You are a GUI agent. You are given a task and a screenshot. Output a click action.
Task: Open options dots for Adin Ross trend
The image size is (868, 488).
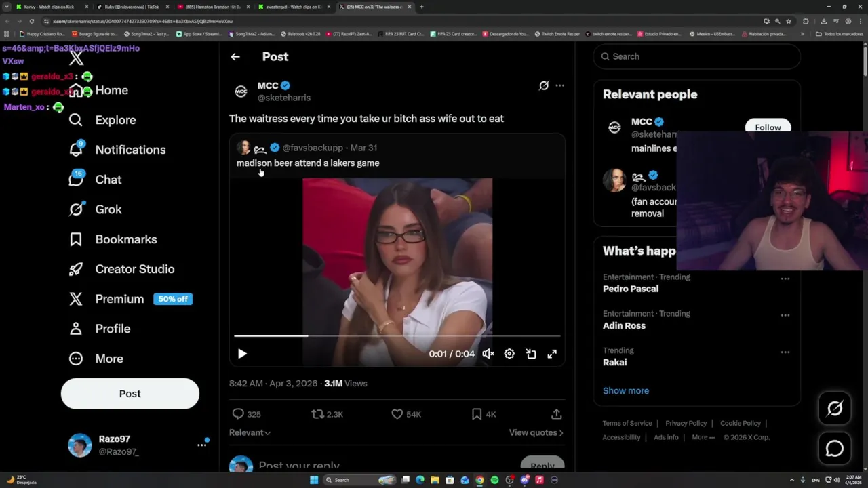(785, 315)
